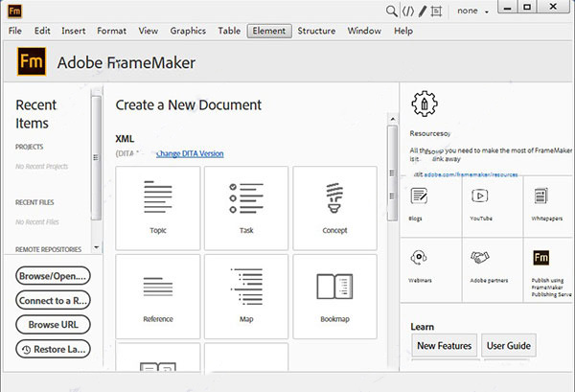This screenshot has width=575, height=392.
Task: Create a new Task document
Action: [246, 207]
